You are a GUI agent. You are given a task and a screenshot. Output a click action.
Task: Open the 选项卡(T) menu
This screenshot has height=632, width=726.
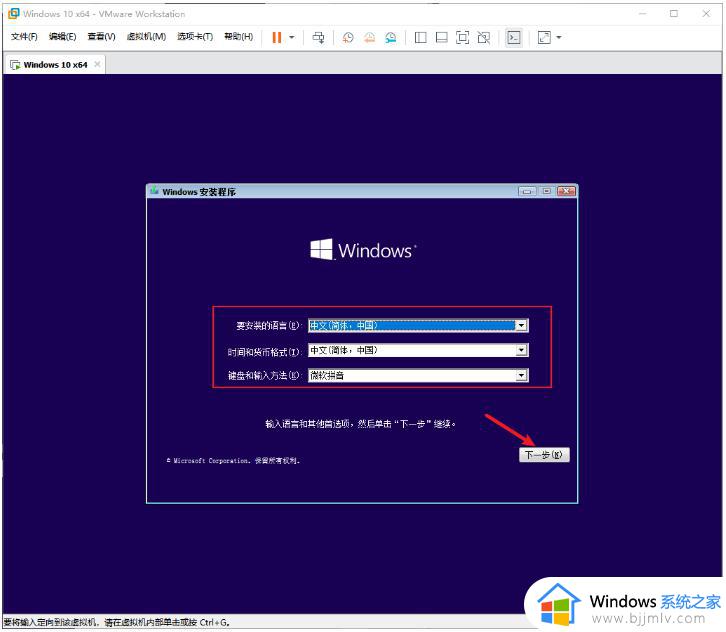195,37
